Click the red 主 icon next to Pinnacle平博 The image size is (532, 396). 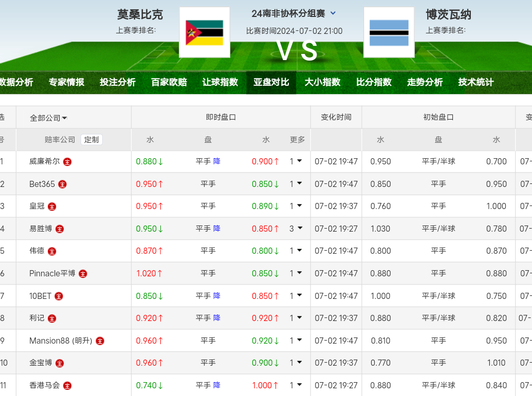tap(83, 274)
